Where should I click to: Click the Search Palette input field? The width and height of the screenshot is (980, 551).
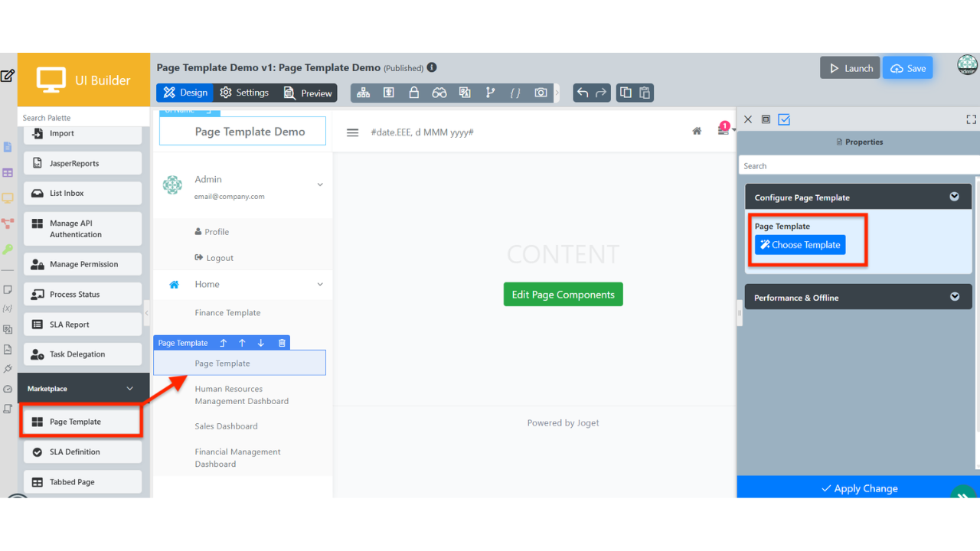click(x=83, y=118)
